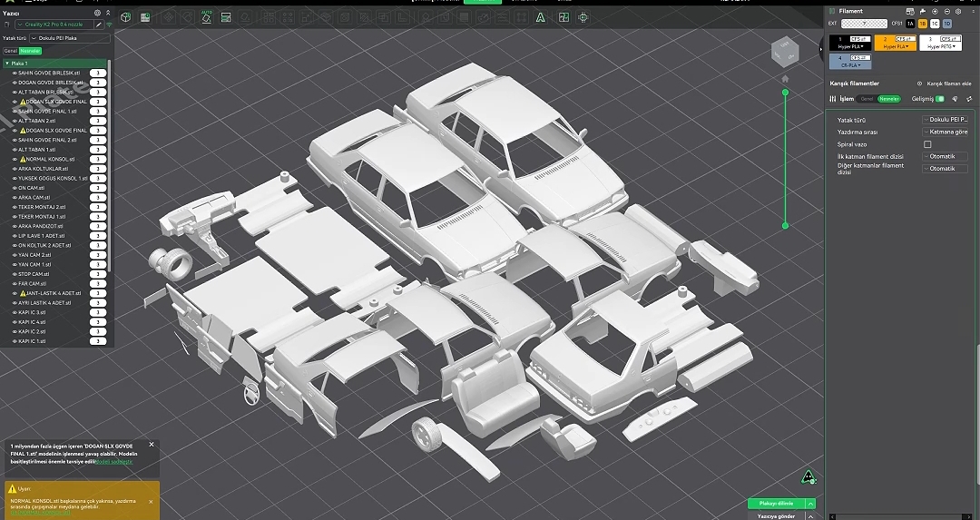The width and height of the screenshot is (980, 520).
Task: Click green warning triangle icon in viewport
Action: [x=808, y=477]
